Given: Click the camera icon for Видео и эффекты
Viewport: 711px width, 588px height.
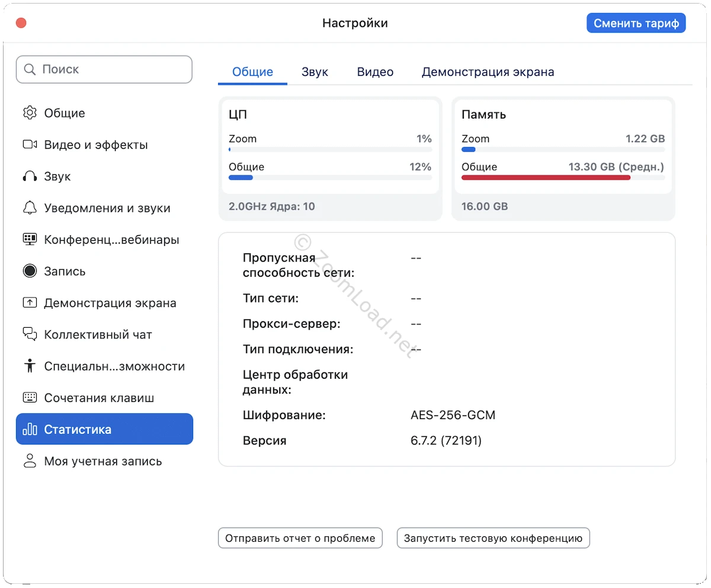Looking at the screenshot, I should 30,145.
